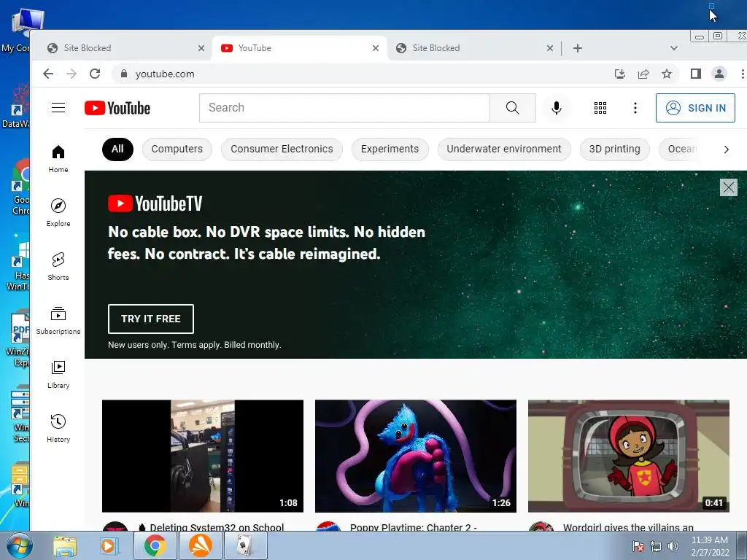
Task: Open YouTube apps grid icon
Action: [600, 108]
